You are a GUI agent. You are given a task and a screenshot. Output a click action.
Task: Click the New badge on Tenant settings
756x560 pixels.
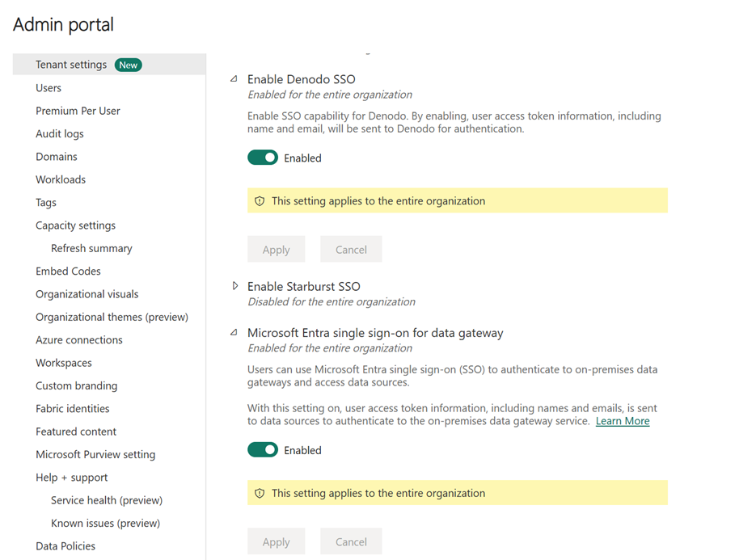(129, 65)
